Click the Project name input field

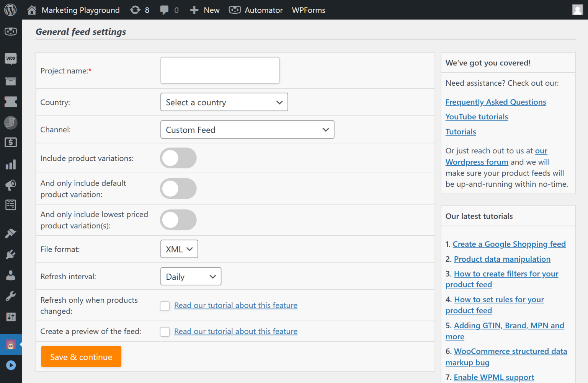[220, 70]
